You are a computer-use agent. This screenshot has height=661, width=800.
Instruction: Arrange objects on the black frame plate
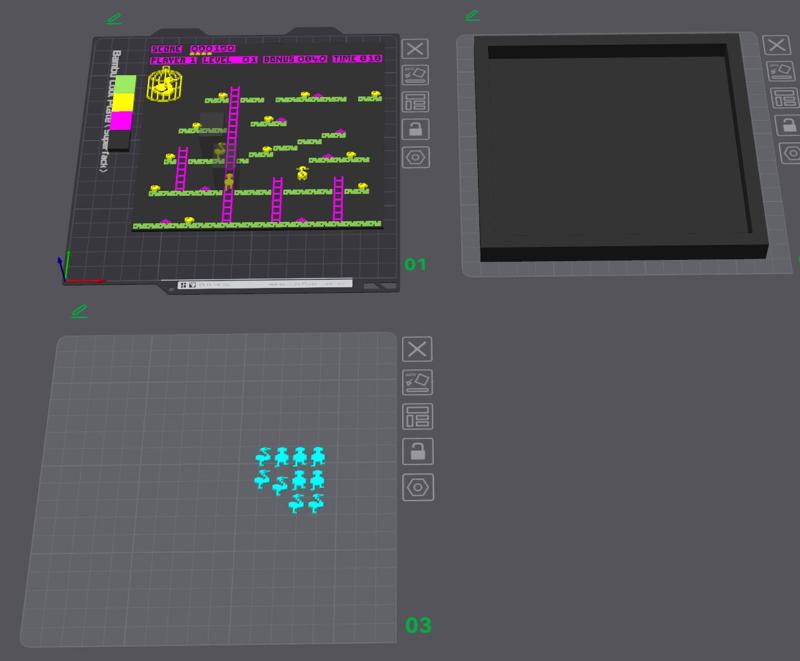pyautogui.click(x=784, y=98)
